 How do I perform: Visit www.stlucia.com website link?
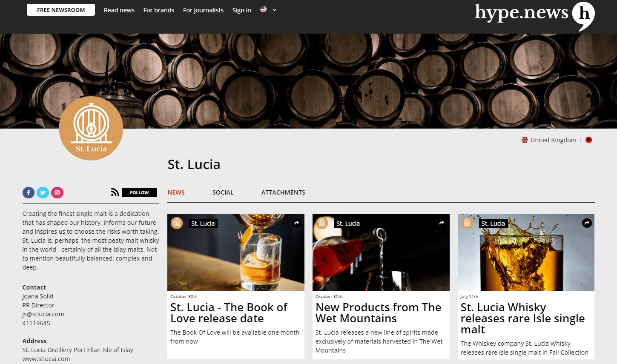click(x=46, y=359)
